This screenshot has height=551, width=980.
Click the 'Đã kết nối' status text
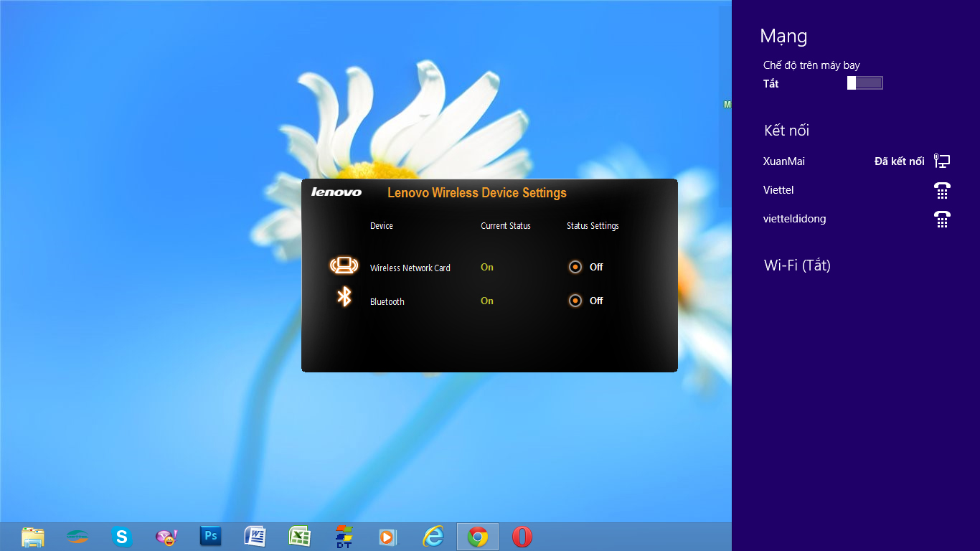coord(899,161)
